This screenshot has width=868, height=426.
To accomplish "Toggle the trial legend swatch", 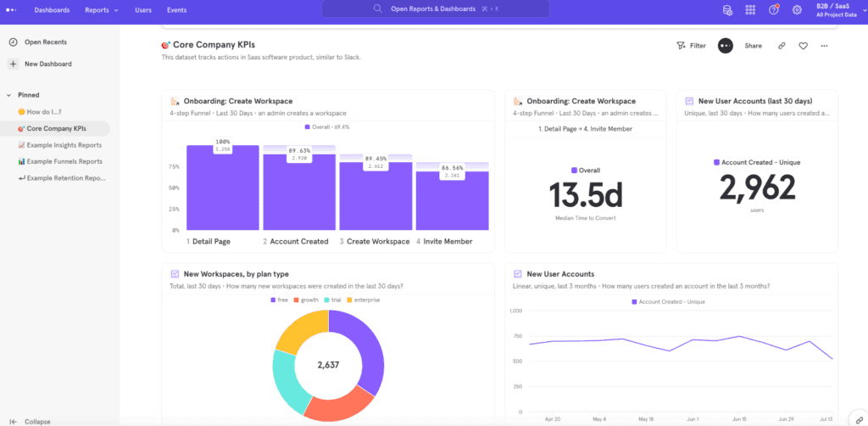I will pos(326,300).
